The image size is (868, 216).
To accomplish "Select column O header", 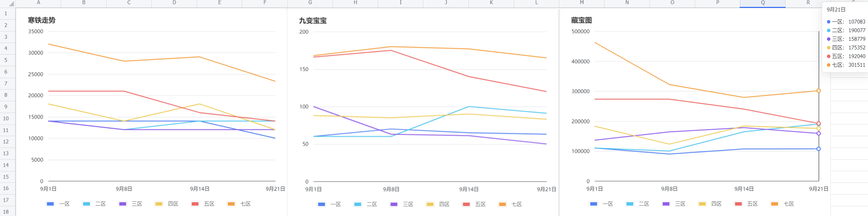I will pyautogui.click(x=672, y=3).
